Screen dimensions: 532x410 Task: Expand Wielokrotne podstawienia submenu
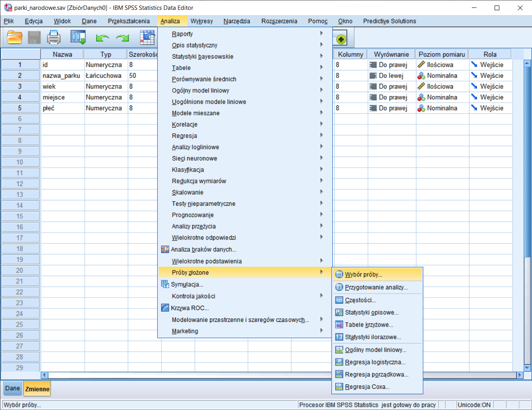(245, 261)
